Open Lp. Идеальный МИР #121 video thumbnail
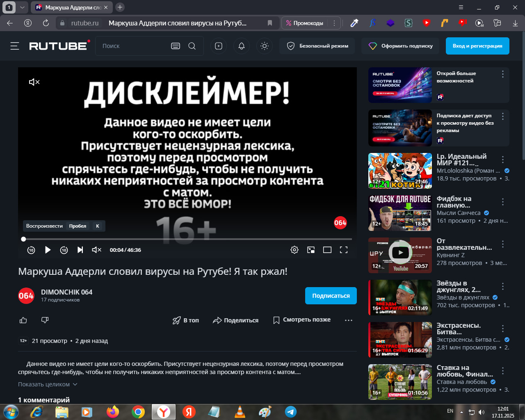 click(x=400, y=171)
